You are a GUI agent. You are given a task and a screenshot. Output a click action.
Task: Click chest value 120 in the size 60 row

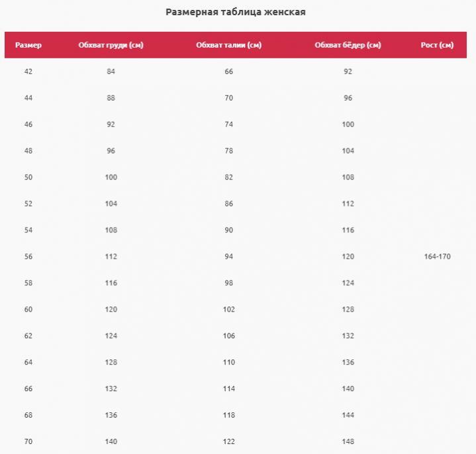(x=111, y=310)
